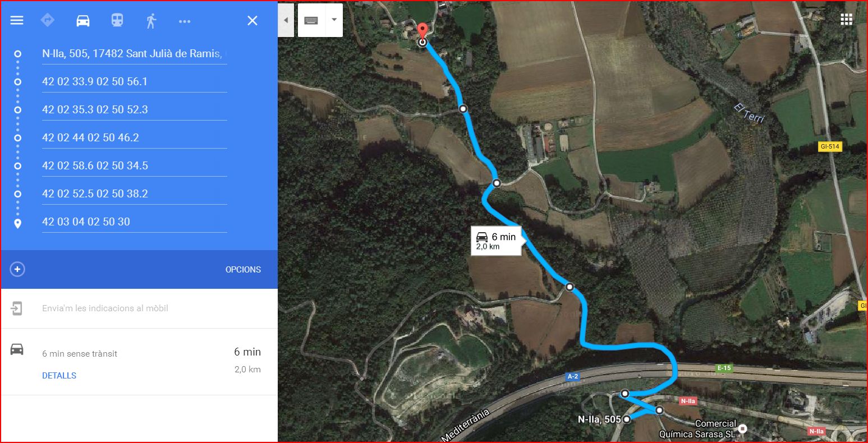Close the directions panel
The height and width of the screenshot is (443, 868).
[x=252, y=21]
